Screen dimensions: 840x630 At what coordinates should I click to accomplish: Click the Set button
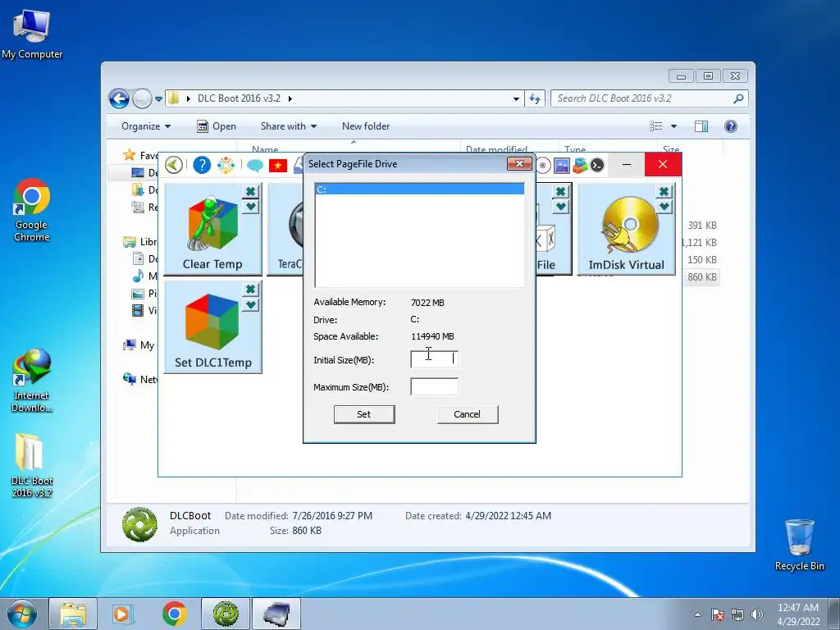point(364,414)
